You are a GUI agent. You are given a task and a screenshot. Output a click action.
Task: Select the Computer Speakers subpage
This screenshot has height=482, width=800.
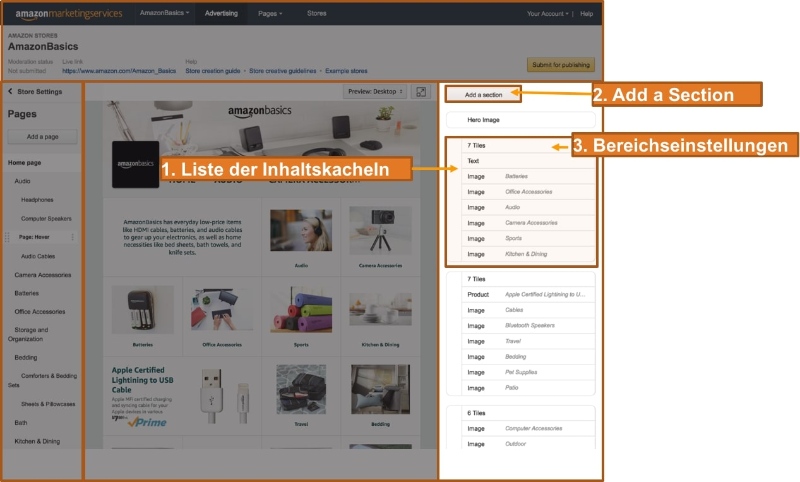(x=46, y=219)
